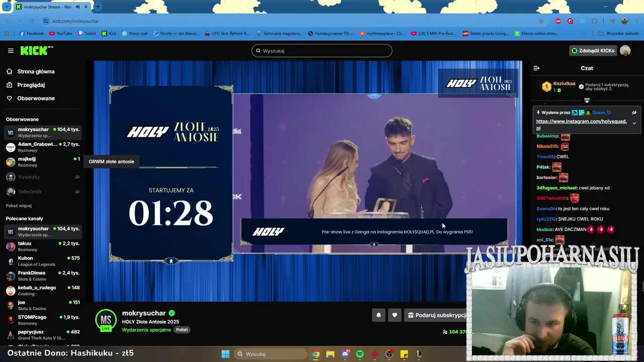
Task: Click the address bar kick.com/mokrysuchar
Action: [x=75, y=21]
